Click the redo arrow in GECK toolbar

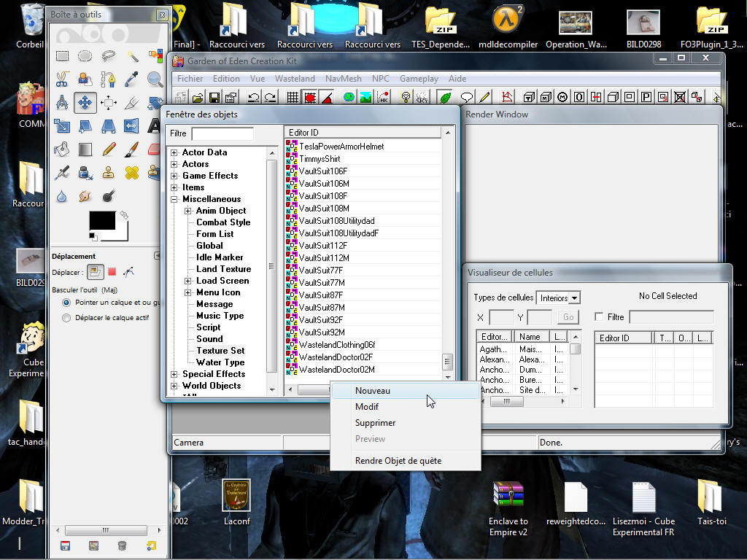pos(270,98)
